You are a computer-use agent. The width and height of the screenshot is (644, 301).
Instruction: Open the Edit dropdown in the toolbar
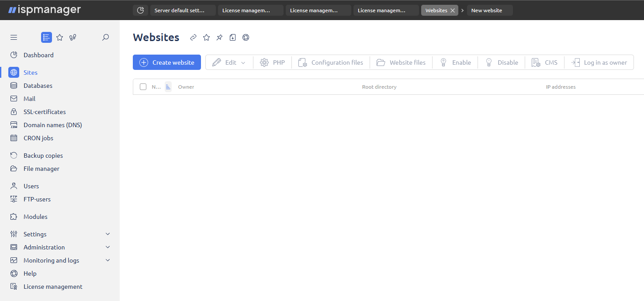click(229, 62)
